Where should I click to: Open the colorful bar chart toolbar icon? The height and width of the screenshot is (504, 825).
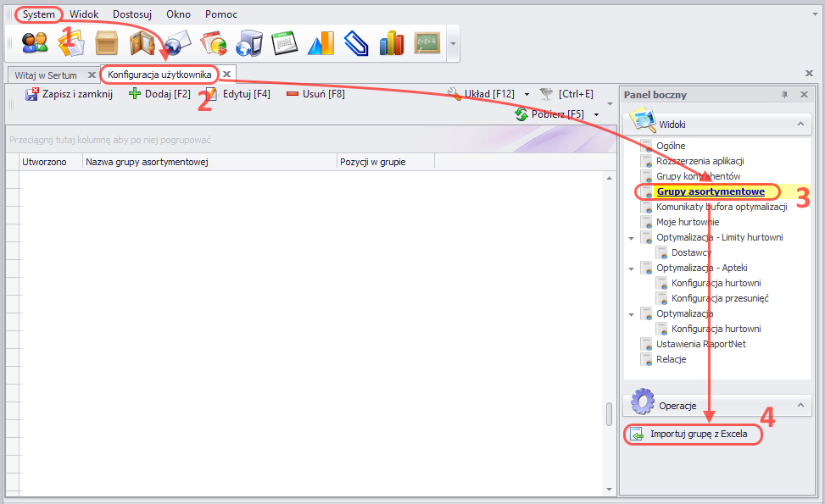click(x=392, y=42)
